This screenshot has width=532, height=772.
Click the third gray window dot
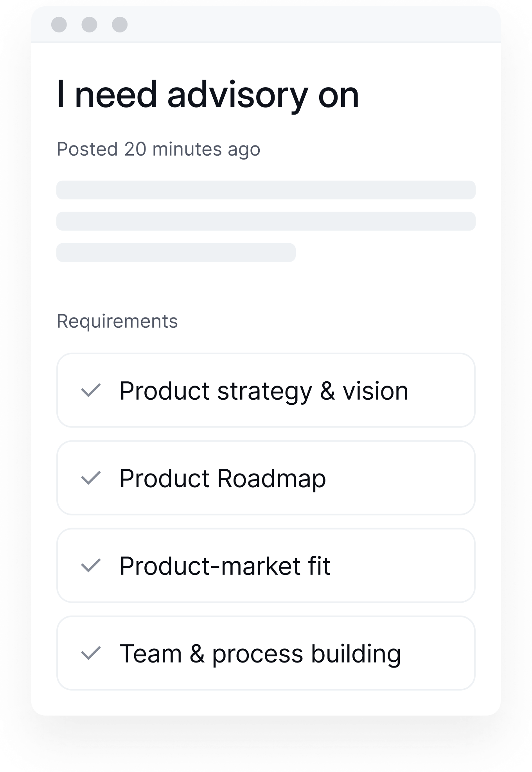click(120, 25)
